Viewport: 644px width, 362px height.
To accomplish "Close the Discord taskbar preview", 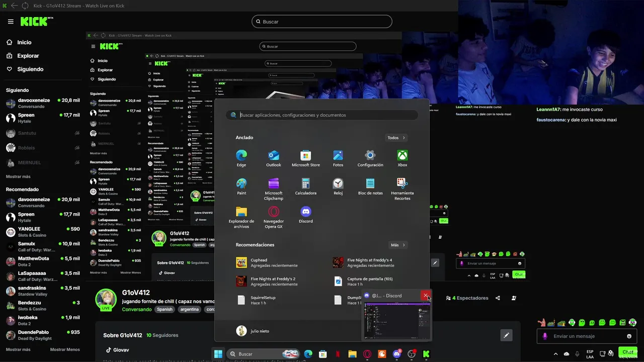I will (426, 296).
